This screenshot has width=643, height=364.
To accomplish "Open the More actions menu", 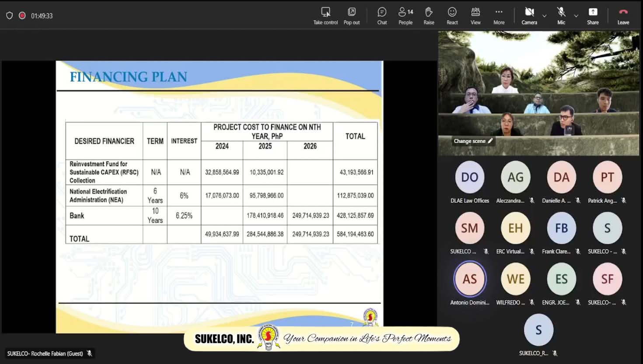I will click(499, 16).
